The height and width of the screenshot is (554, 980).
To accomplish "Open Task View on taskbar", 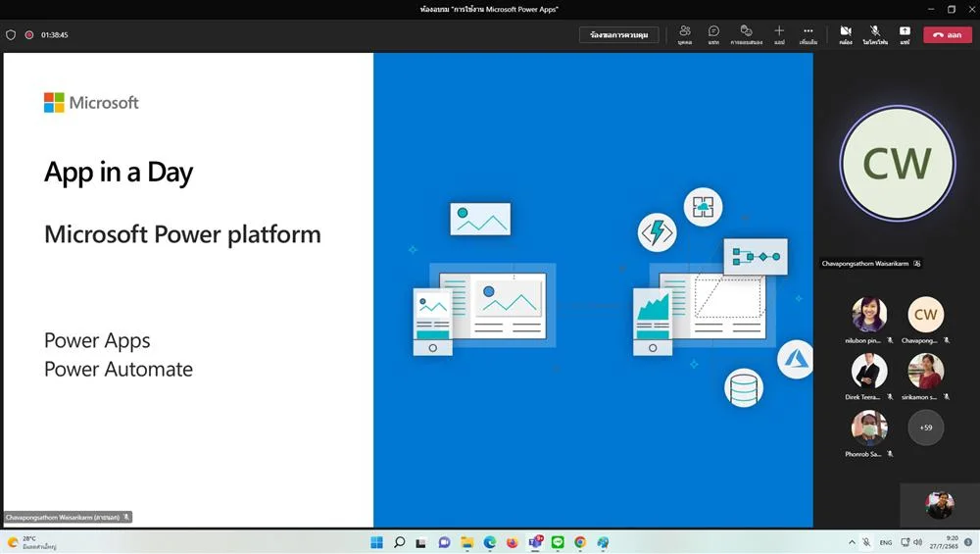I will point(421,543).
